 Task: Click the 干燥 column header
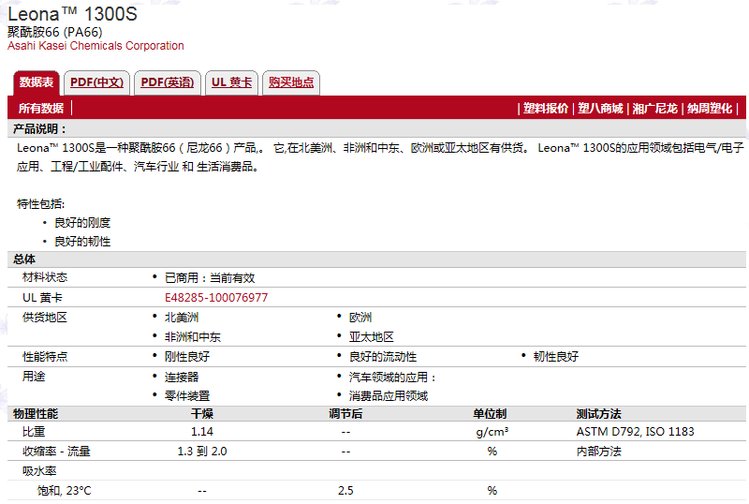202,414
